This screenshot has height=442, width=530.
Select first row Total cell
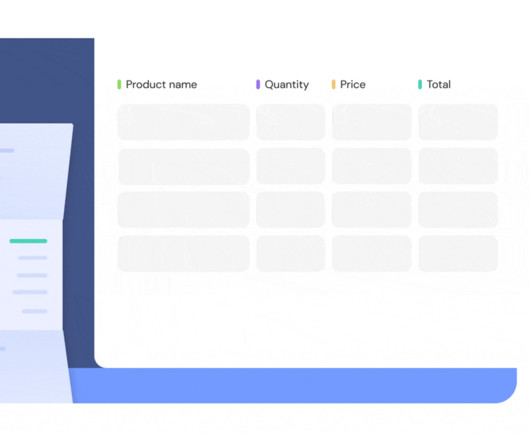(x=458, y=122)
